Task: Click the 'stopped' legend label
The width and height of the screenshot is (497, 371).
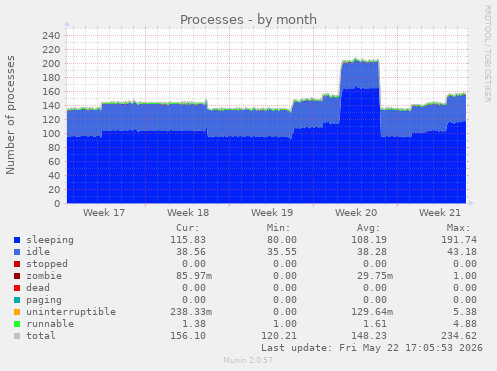Action: [47, 264]
